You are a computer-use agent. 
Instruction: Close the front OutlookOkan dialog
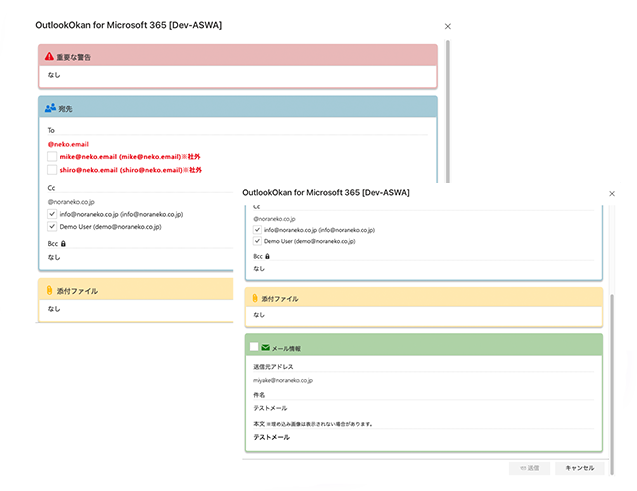612,194
